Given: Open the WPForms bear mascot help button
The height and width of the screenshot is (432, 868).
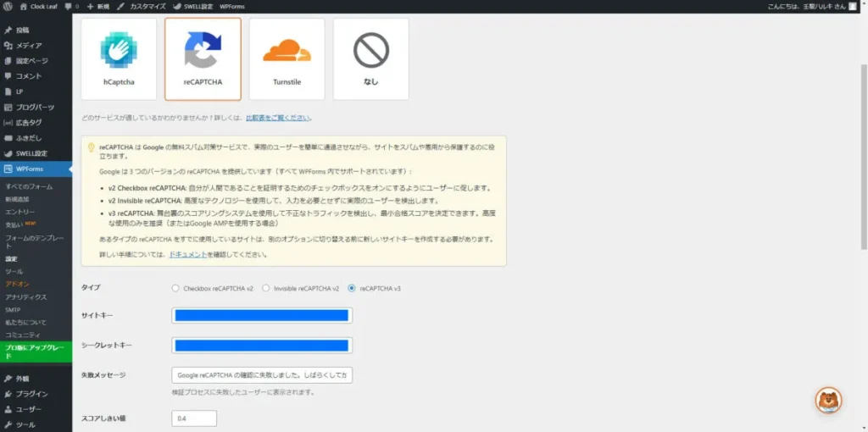Looking at the screenshot, I should tap(829, 401).
